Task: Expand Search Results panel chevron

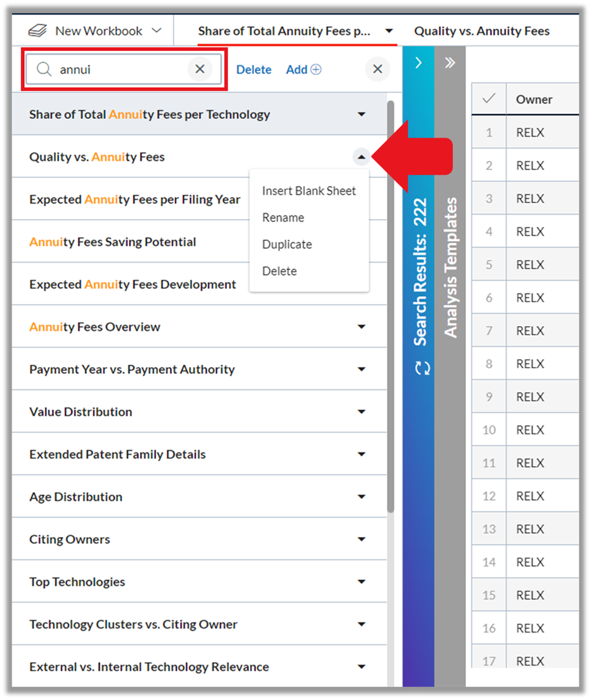Action: pos(418,62)
